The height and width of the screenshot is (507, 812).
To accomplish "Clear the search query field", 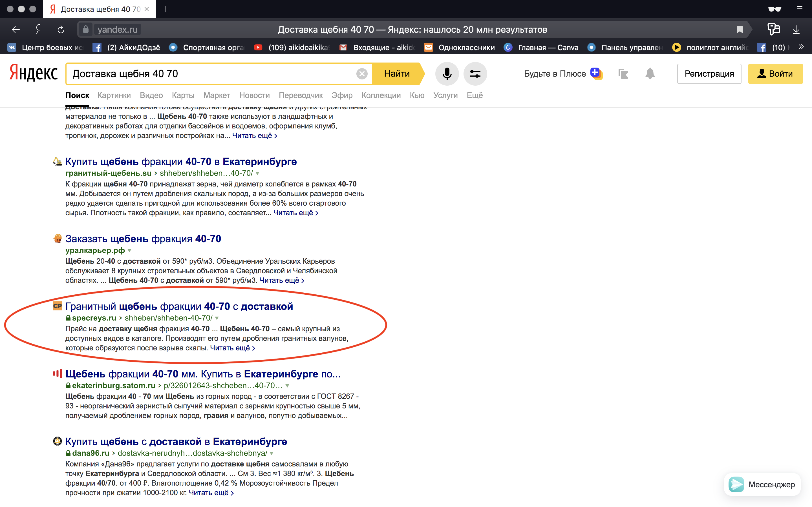I will pyautogui.click(x=362, y=74).
